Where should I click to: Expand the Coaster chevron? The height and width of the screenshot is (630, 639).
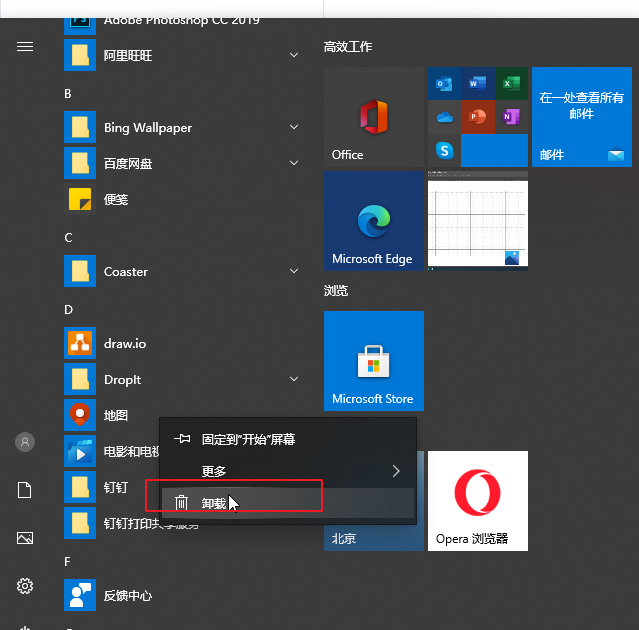click(x=294, y=271)
